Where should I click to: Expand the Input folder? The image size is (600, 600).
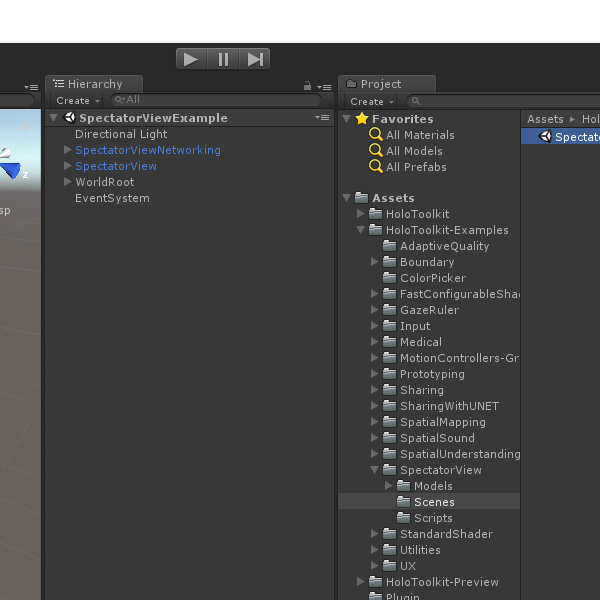tap(375, 326)
